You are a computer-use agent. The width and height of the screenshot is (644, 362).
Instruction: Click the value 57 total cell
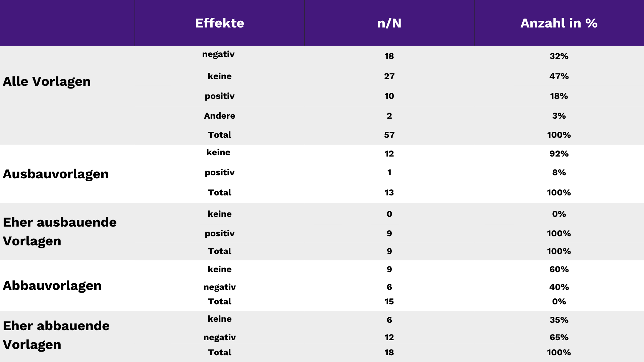click(389, 135)
